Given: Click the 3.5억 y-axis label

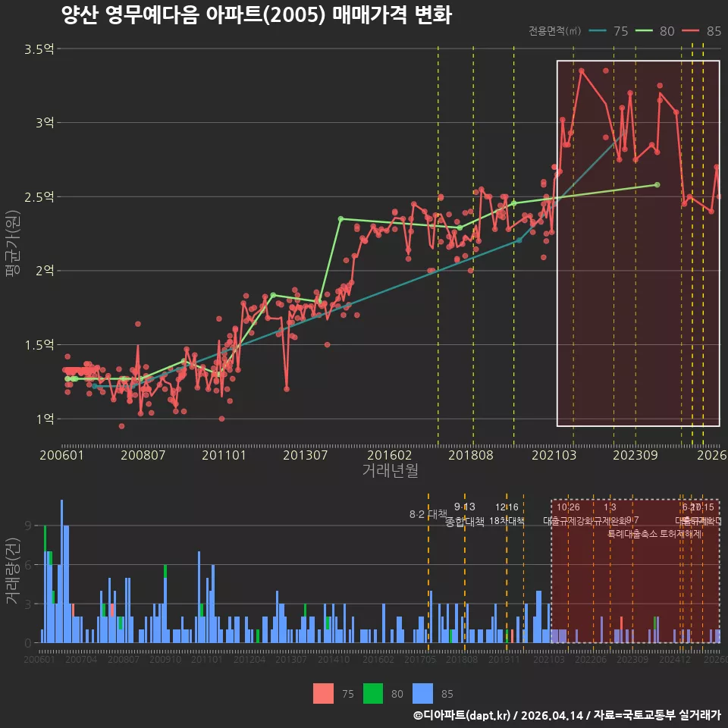Looking at the screenshot, I should pos(39,49).
